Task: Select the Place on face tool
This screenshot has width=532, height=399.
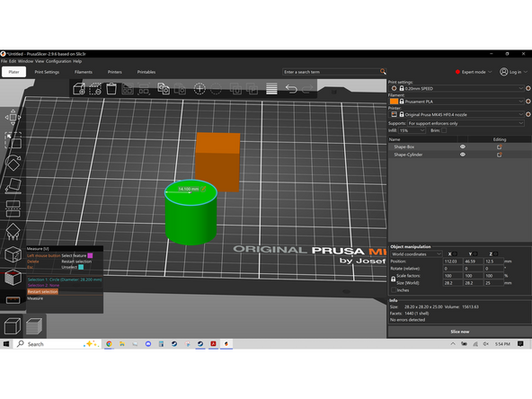Action: [x=13, y=186]
